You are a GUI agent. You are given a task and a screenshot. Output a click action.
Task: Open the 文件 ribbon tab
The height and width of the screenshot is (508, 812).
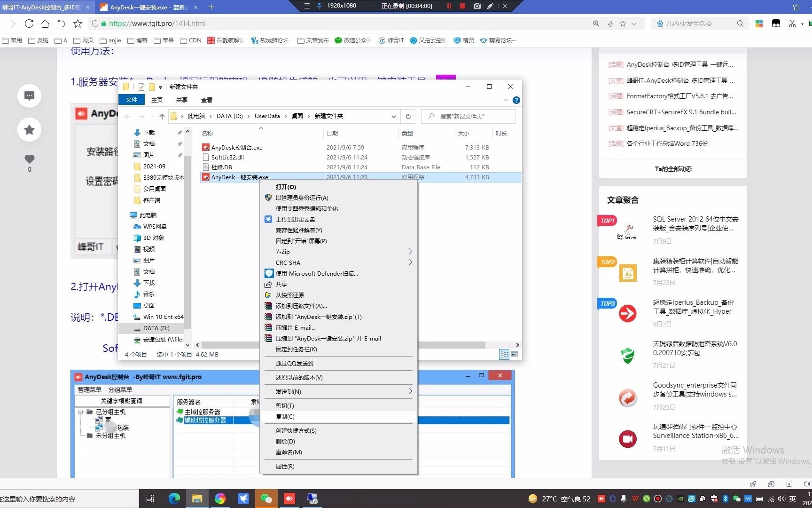click(131, 100)
